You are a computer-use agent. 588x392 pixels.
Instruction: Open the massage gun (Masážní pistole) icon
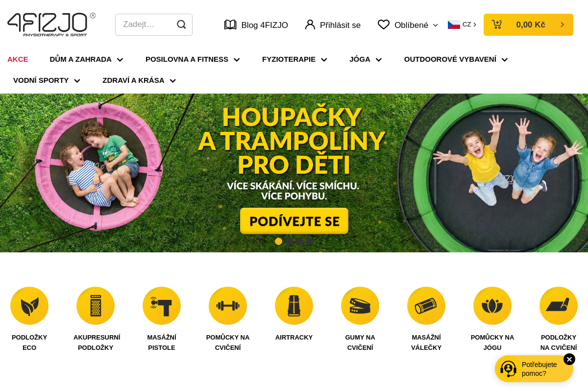point(162,306)
